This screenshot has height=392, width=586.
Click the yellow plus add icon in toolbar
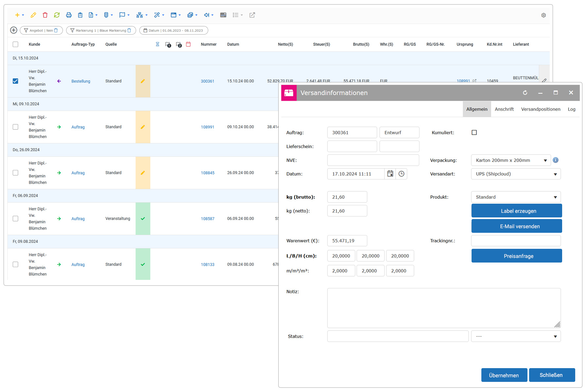[17, 15]
